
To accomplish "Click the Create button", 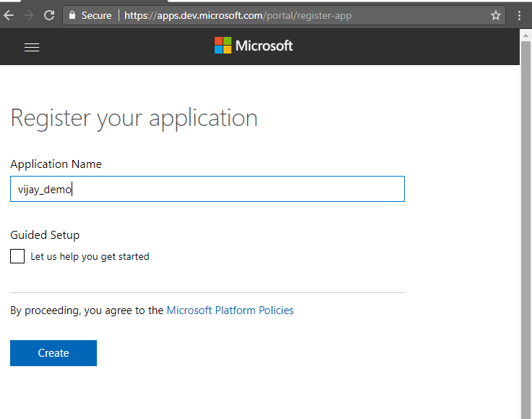I will [x=53, y=353].
